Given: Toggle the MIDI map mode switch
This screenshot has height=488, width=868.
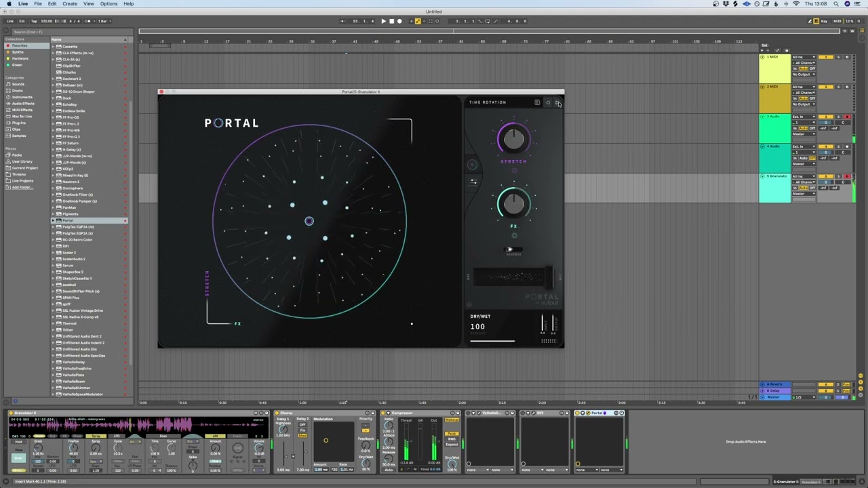Looking at the screenshot, I should click(837, 21).
